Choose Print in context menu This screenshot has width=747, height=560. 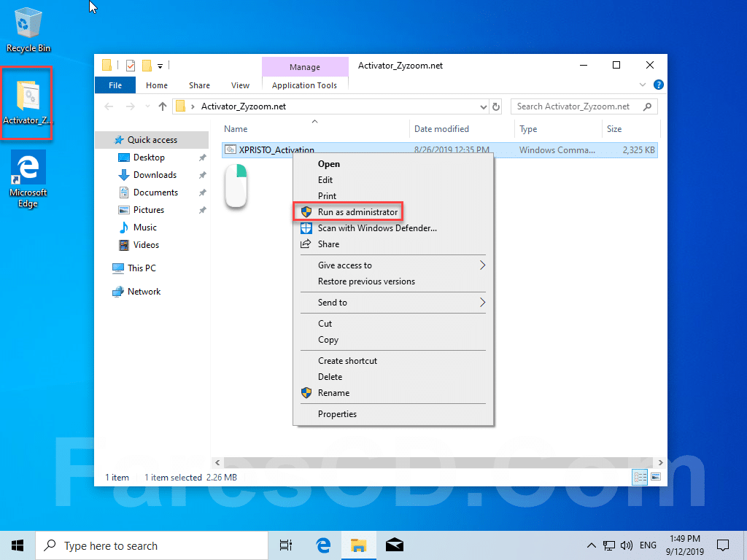(x=393, y=195)
